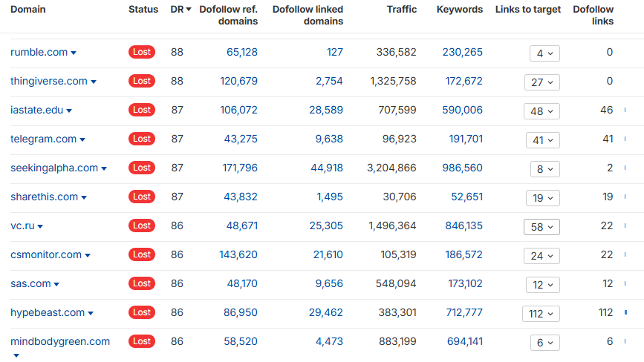Expand the csmonitor.com dropdown arrow
The height and width of the screenshot is (362, 644).
(88, 255)
